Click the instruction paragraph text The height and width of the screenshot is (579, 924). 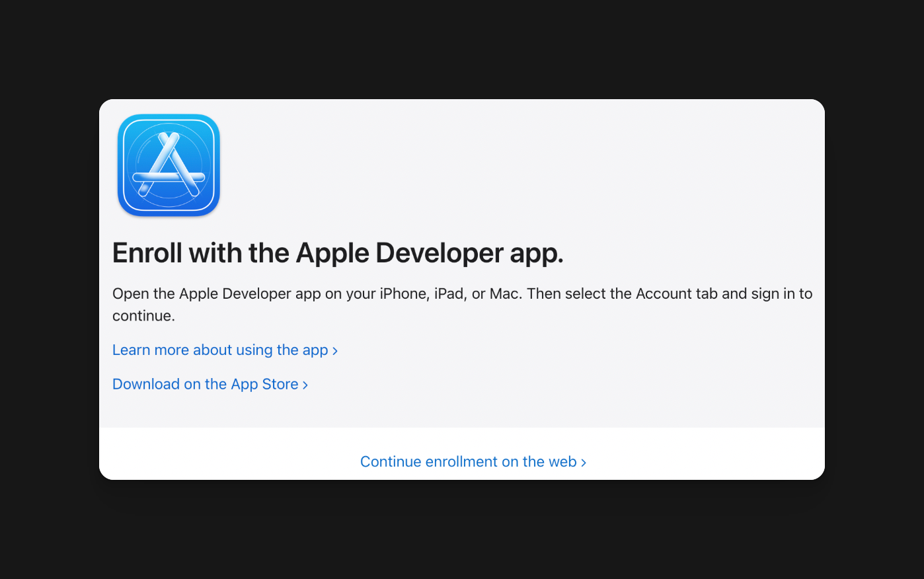coord(463,304)
